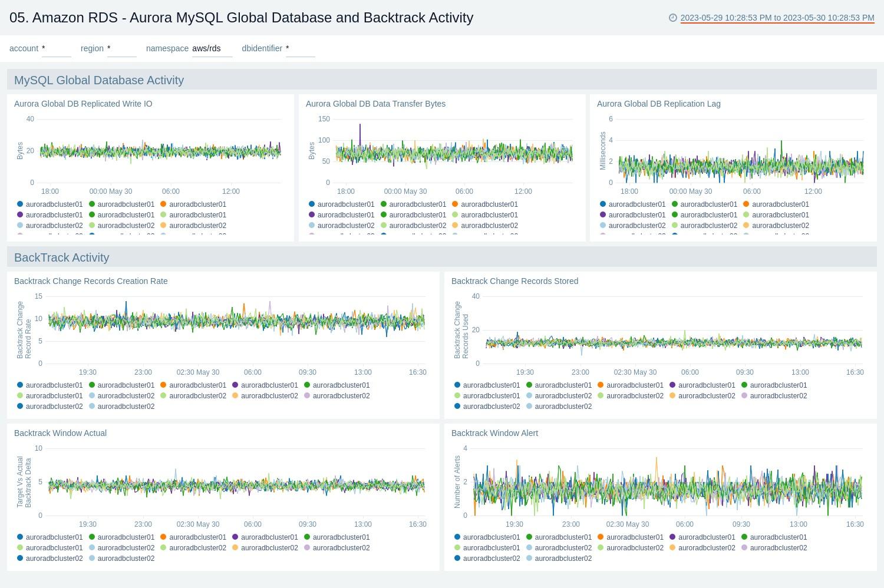Toggle light purple auroradbcluster02 in Creation Rate legend
Screen dimensions: 884x588
click(337, 396)
